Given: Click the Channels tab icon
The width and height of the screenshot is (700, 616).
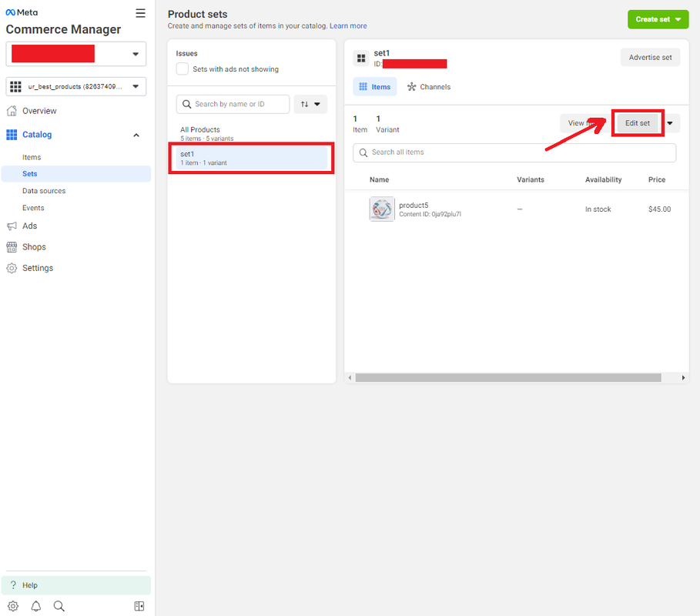Looking at the screenshot, I should pos(412,86).
